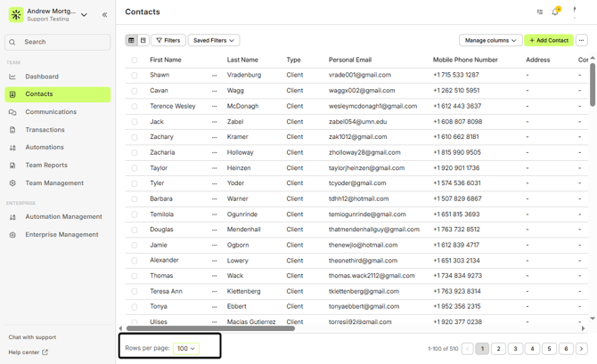Select all contacts with header checkbox
The width and height of the screenshot is (597, 364).
pos(135,61)
